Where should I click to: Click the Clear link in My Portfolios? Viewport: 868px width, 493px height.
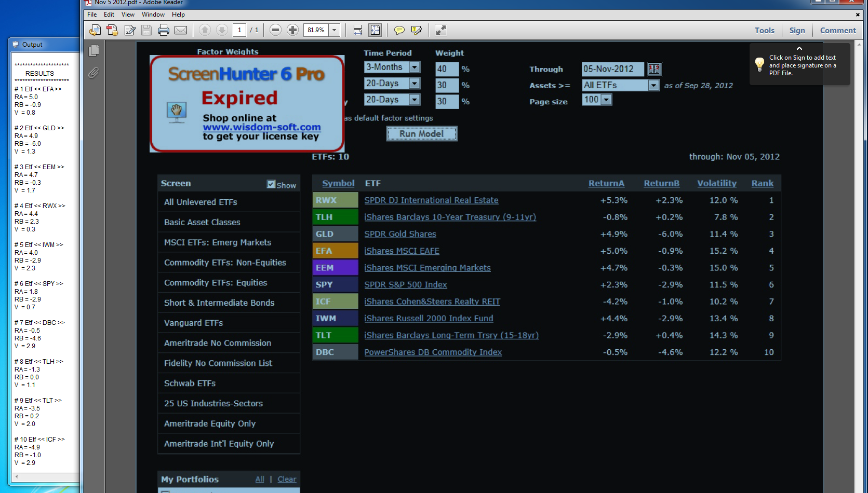287,480
